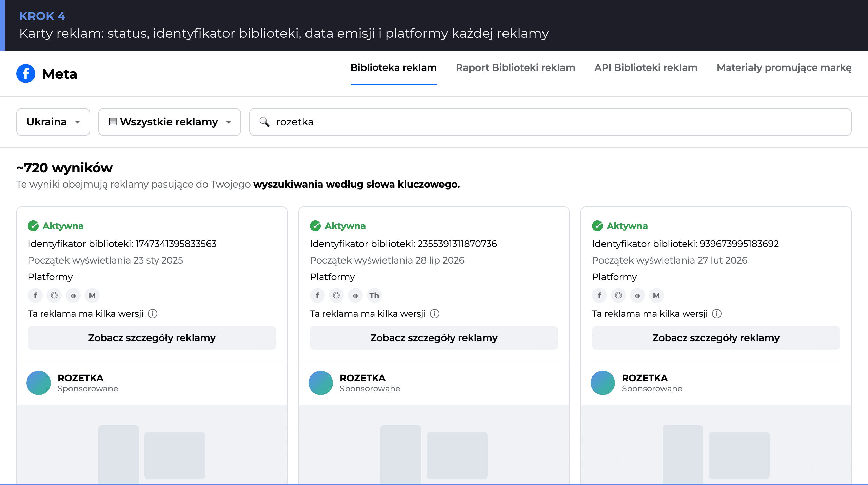
Task: Select text 'Identyfikator biblioteki: 939673995183692'
Action: click(x=685, y=244)
